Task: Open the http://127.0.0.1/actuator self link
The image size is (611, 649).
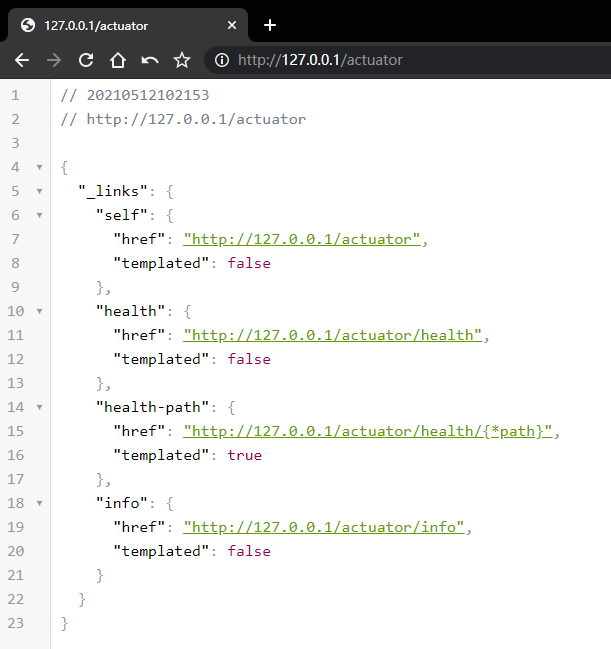Action: [x=302, y=239]
